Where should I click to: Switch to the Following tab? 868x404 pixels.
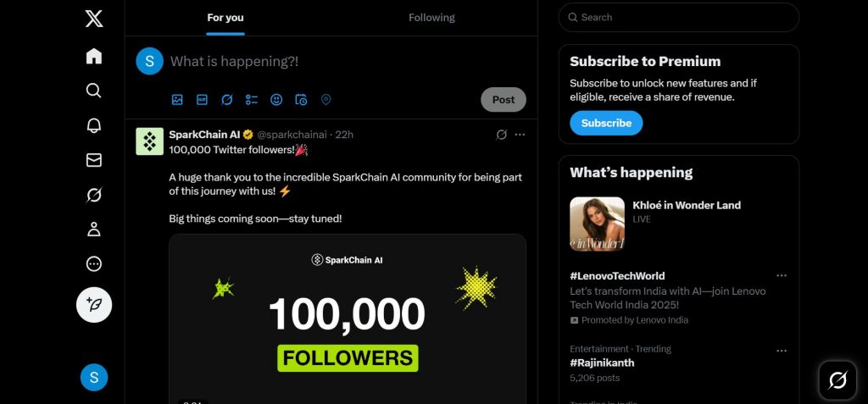pos(431,18)
